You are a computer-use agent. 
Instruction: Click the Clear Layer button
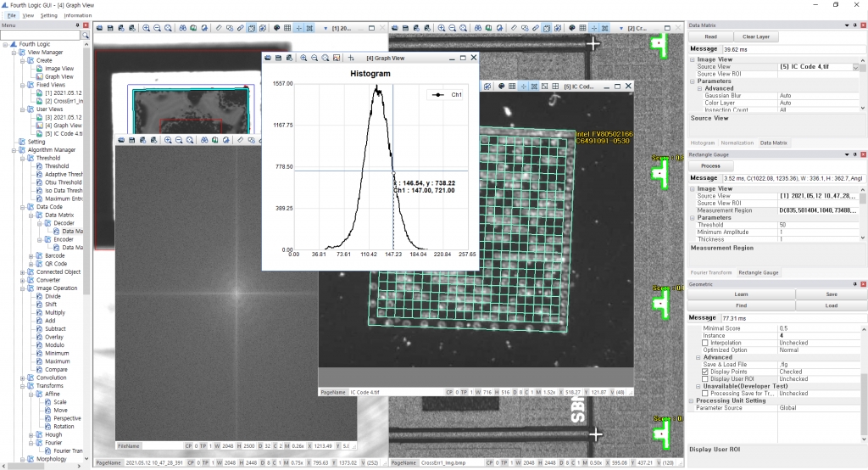tap(755, 36)
